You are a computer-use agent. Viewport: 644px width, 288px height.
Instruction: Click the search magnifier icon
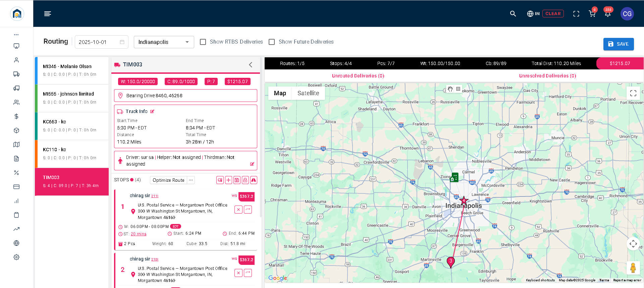[513, 14]
